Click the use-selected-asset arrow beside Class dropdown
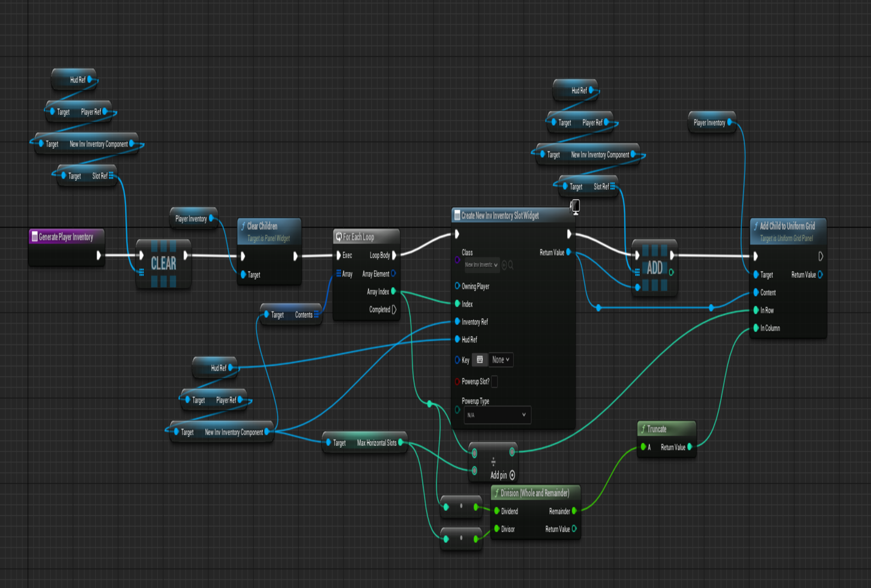Screen dimensions: 871x588 tap(504, 265)
